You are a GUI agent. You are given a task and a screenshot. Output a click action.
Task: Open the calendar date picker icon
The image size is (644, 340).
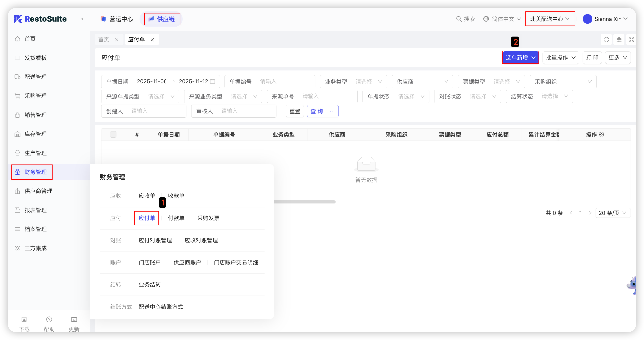(x=212, y=81)
